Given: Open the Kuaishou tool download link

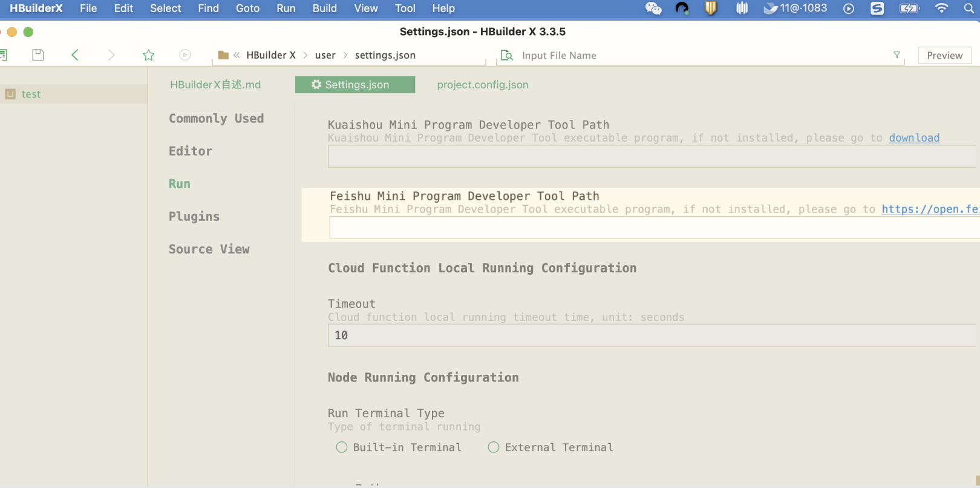Looking at the screenshot, I should [x=913, y=138].
